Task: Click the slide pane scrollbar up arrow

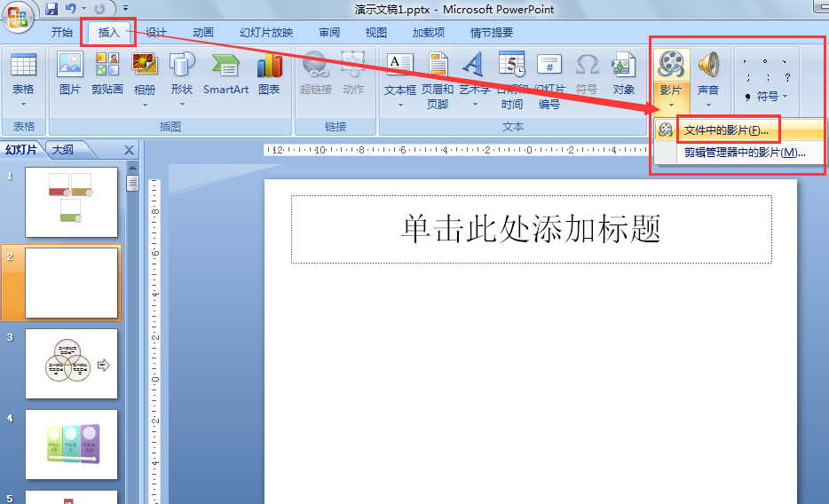Action: click(x=133, y=168)
